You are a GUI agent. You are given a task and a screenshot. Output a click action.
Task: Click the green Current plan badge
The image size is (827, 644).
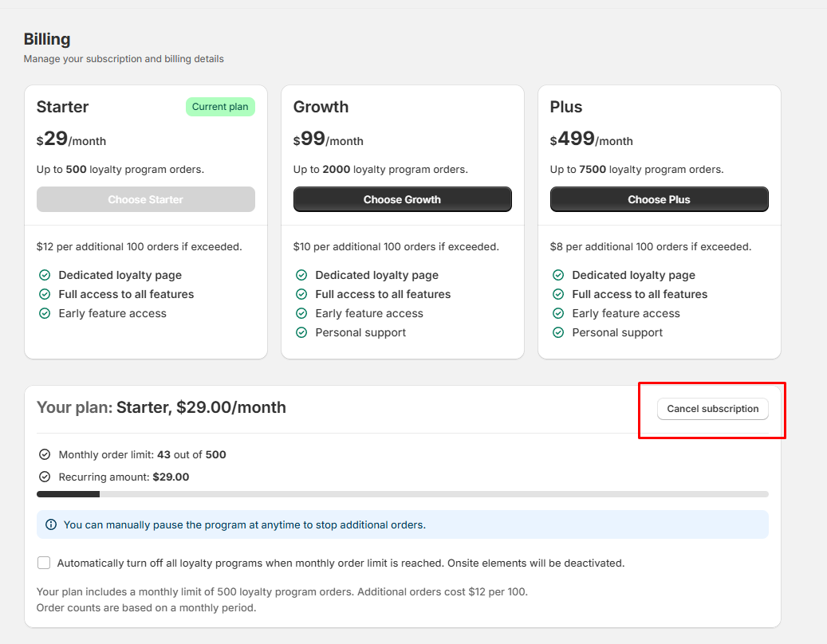click(220, 107)
